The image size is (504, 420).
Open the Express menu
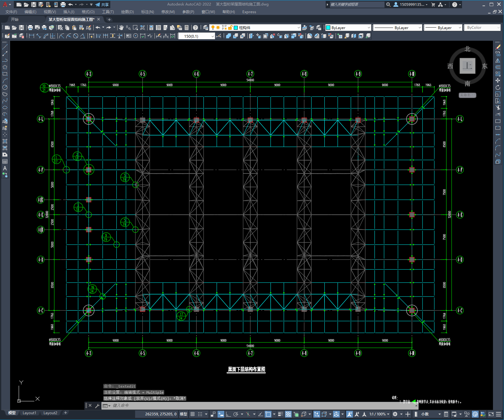249,12
